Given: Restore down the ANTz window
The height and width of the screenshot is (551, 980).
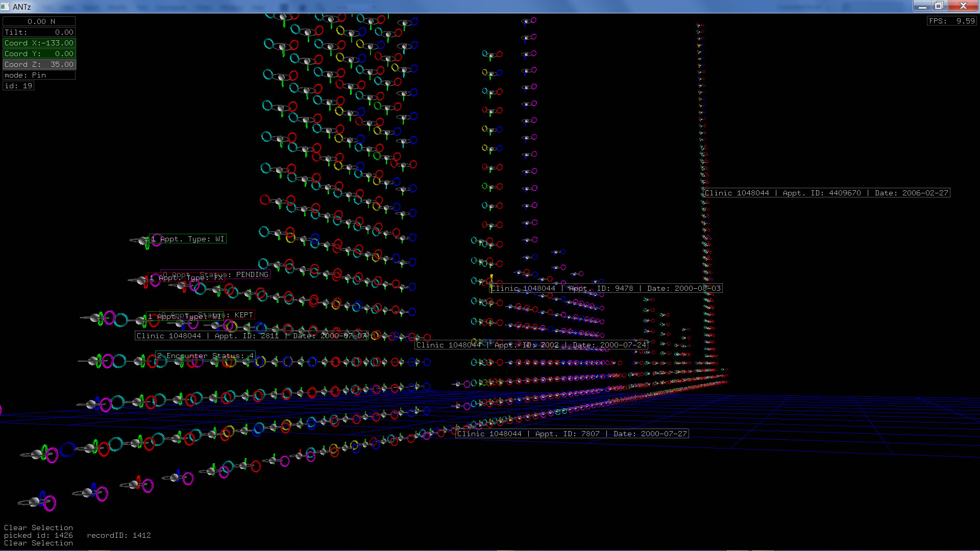Looking at the screenshot, I should coord(939,6).
